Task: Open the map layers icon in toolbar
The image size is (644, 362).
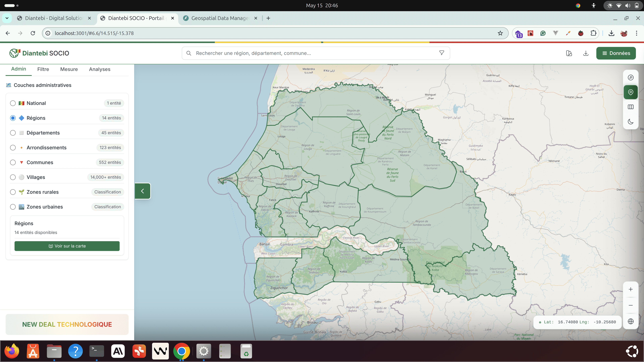Action: tap(631, 107)
